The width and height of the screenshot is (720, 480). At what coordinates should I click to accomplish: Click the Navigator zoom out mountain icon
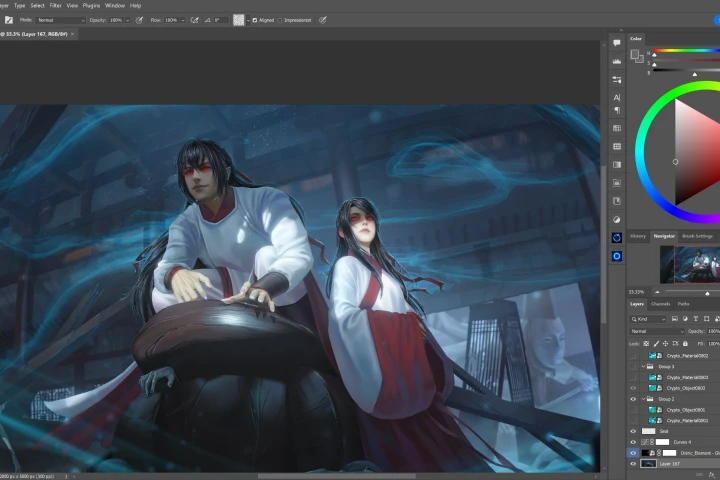tap(657, 292)
